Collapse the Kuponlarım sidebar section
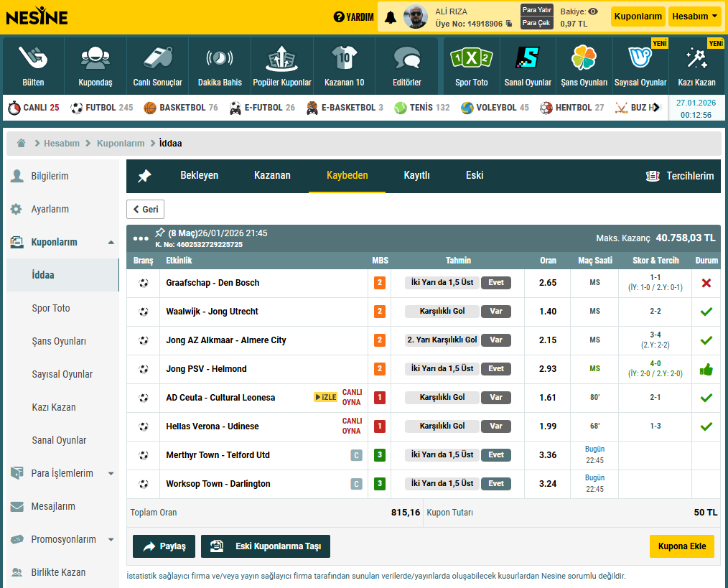Image resolution: width=728 pixels, height=588 pixels. (111, 243)
